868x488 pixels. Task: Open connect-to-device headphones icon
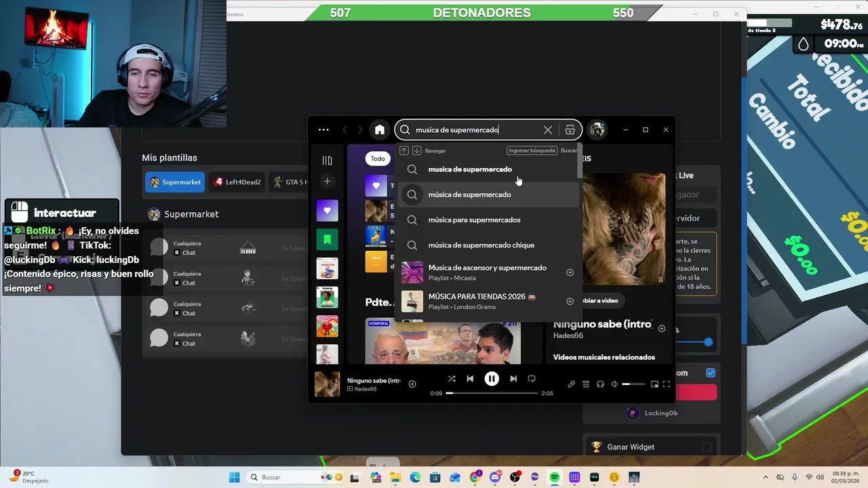click(x=600, y=384)
